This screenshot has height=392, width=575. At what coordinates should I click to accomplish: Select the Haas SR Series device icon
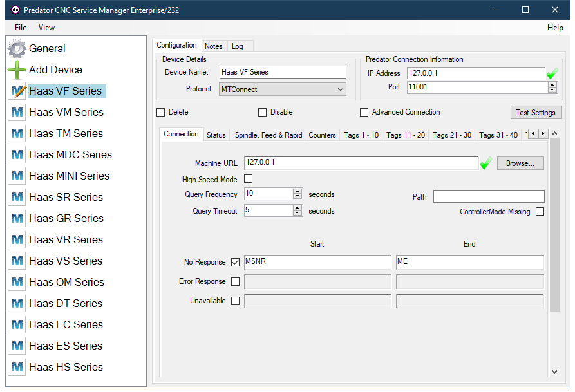point(18,198)
